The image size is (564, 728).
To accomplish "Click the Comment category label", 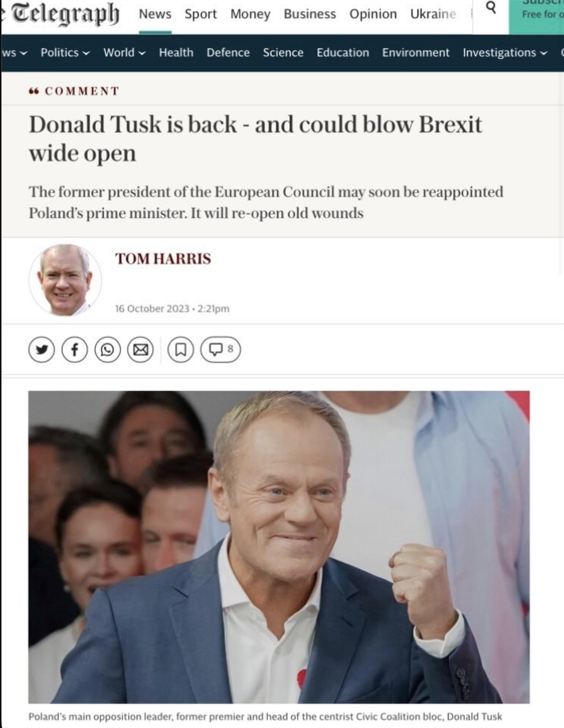I will coord(81,91).
